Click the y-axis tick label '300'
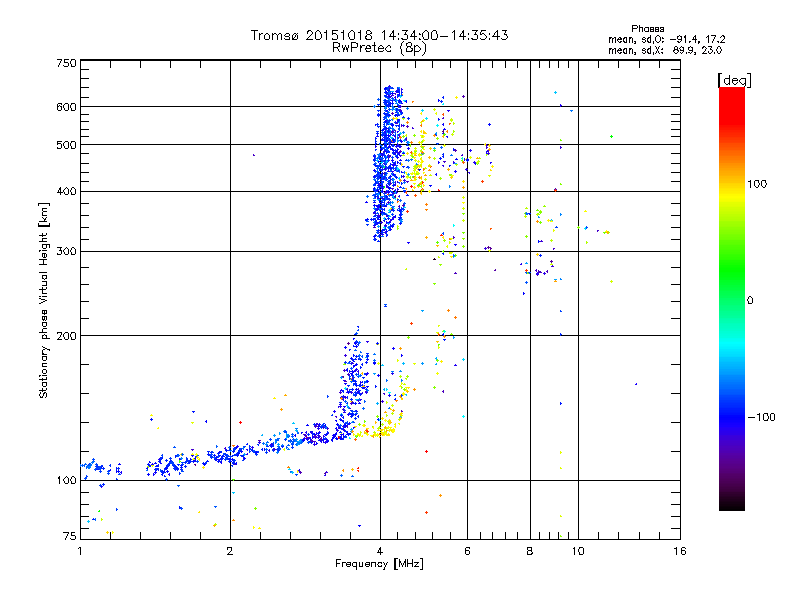Viewport: 800px width, 600px height. (x=66, y=251)
